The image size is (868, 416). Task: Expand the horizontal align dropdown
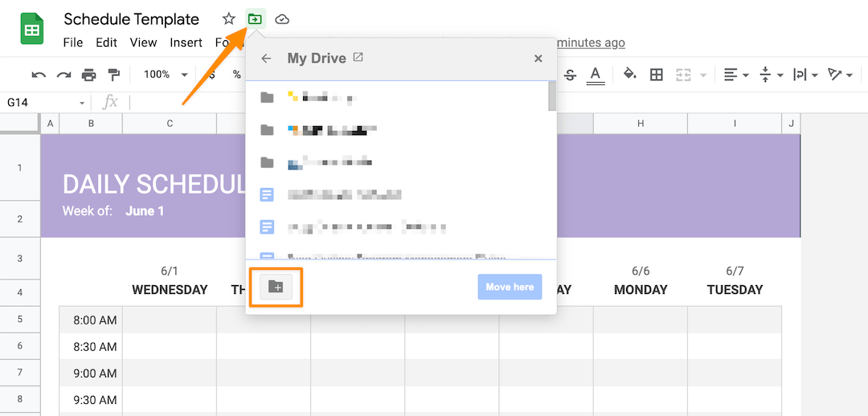click(x=735, y=75)
